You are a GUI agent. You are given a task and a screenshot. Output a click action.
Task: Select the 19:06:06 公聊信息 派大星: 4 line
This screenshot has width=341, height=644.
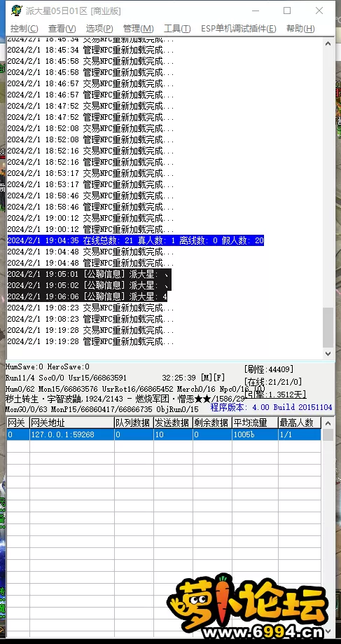pos(87,296)
